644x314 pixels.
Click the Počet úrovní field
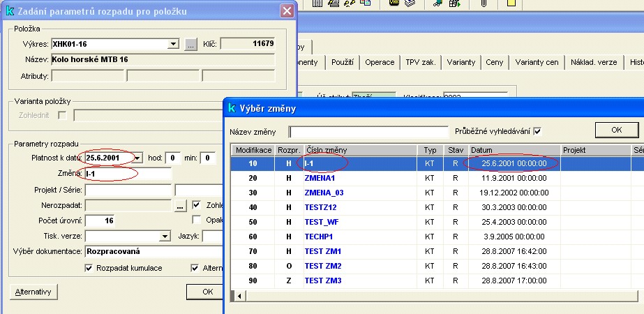(x=99, y=220)
